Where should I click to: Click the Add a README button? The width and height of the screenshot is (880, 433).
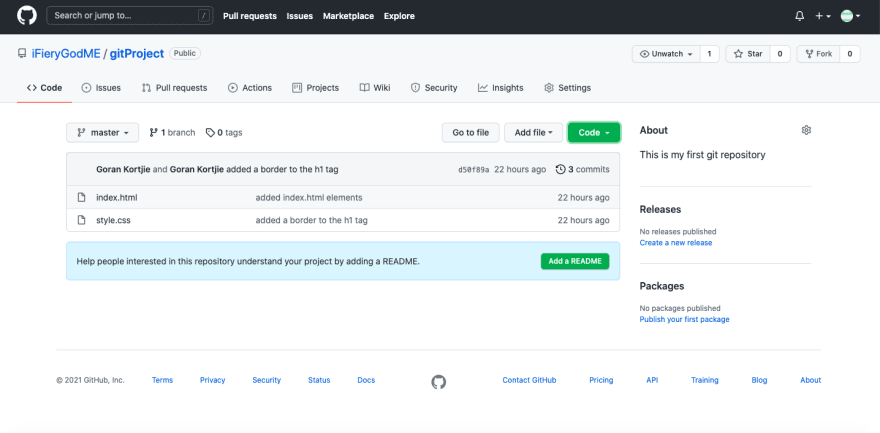[x=575, y=261]
